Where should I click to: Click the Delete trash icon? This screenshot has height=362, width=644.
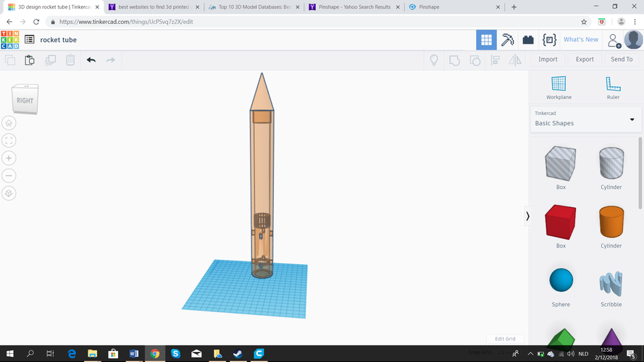[x=70, y=60]
